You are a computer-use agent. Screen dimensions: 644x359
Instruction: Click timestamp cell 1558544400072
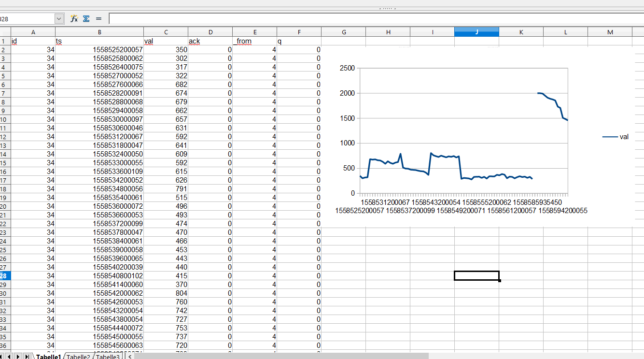coord(99,328)
